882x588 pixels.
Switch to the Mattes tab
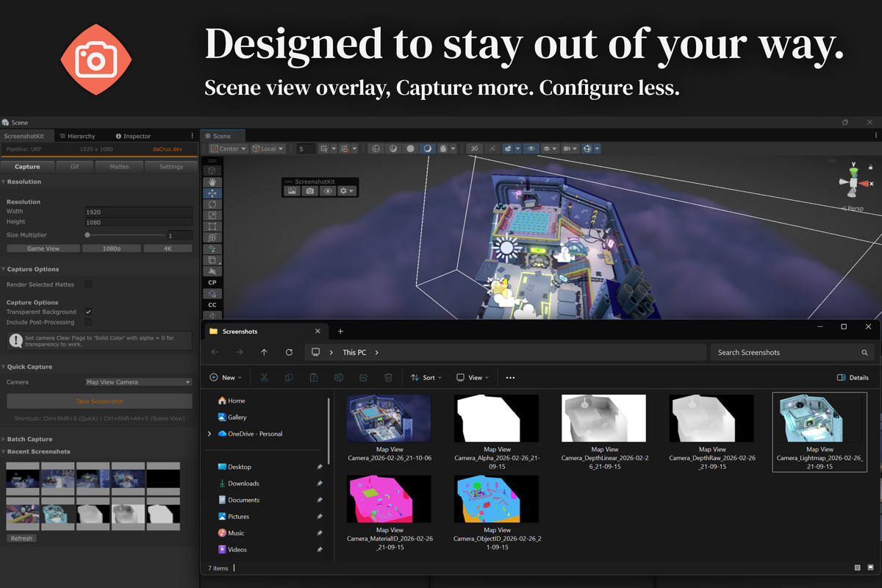(x=119, y=167)
